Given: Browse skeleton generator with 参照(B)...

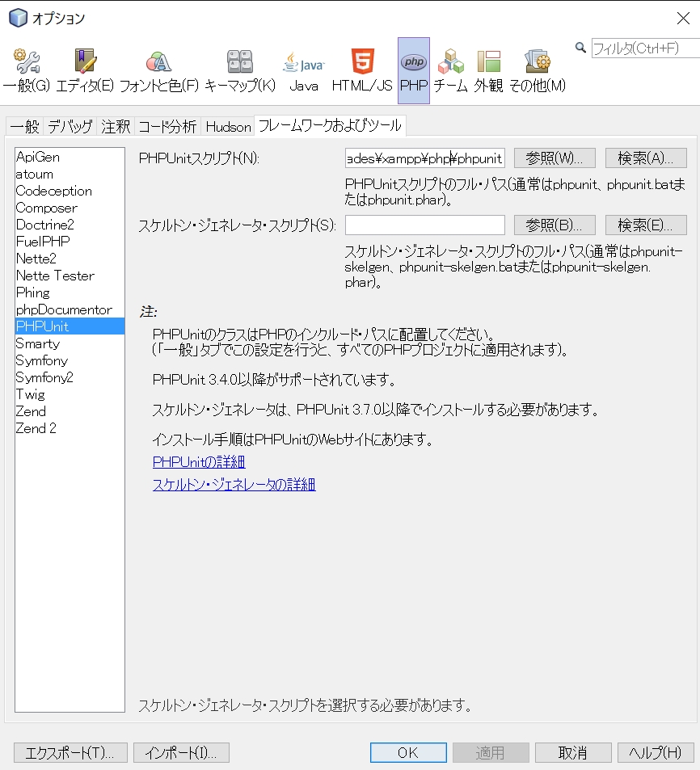Looking at the screenshot, I should pyautogui.click(x=555, y=225).
